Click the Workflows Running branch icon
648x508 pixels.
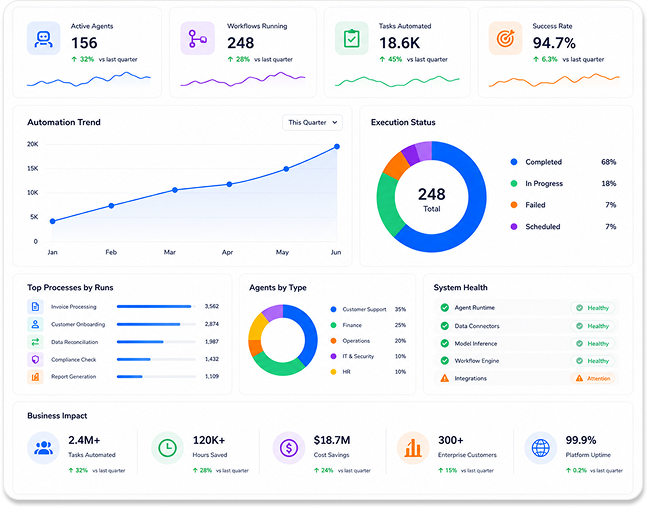pos(198,38)
